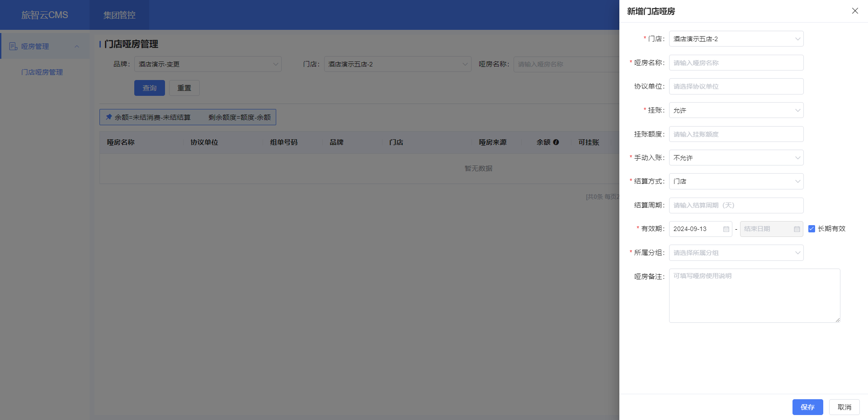Viewport: 868px width, 420px height.
Task: Click the 组单号码 table column header
Action: point(283,142)
